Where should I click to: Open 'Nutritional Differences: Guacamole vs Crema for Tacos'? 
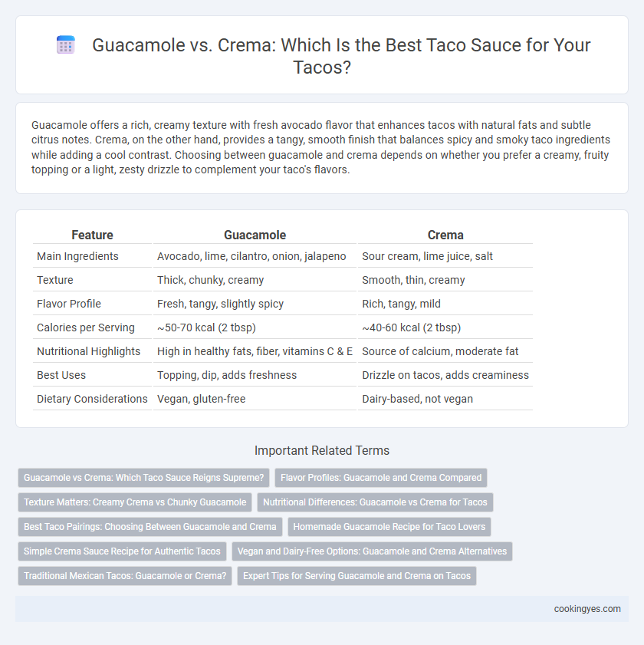[x=375, y=502]
